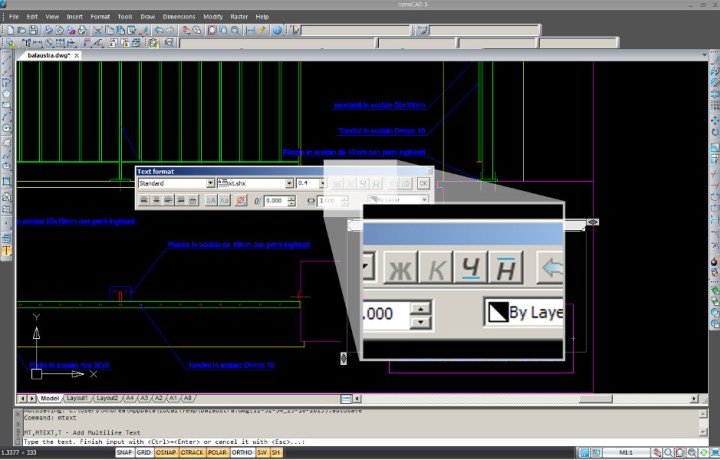The height and width of the screenshot is (460, 720).
Task: Open the 0.4 text height dropdown
Action: [x=320, y=184]
